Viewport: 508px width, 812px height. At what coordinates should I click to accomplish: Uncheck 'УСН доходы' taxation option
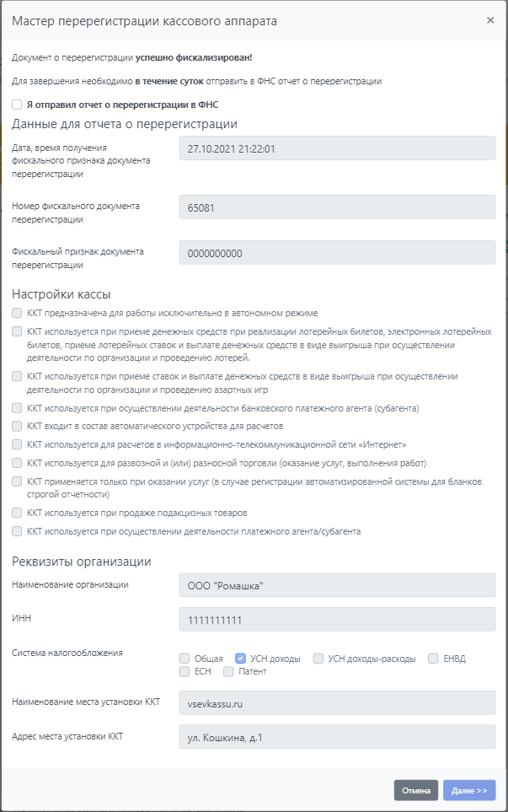click(240, 659)
